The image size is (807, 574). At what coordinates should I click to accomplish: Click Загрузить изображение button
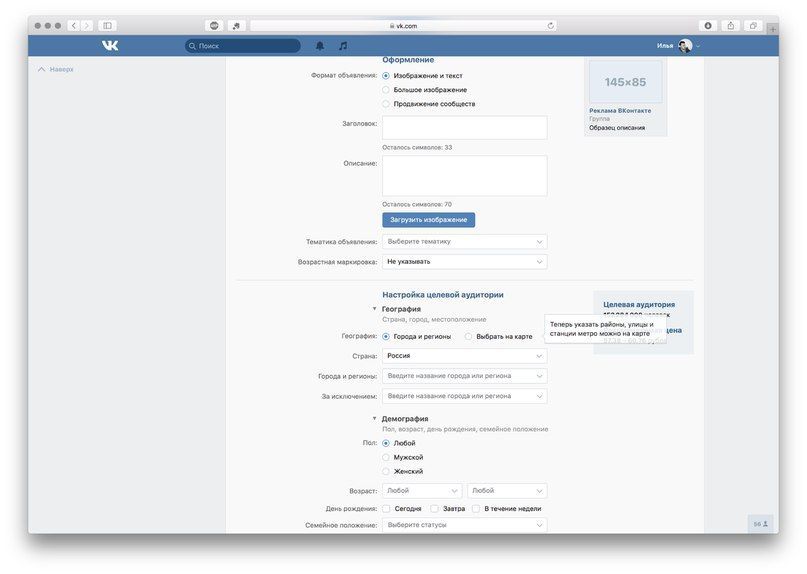click(428, 220)
